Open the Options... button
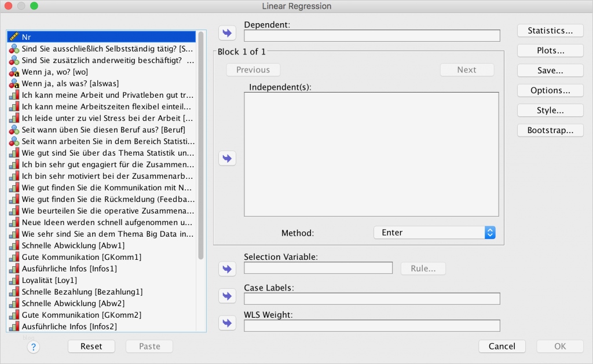 point(550,90)
